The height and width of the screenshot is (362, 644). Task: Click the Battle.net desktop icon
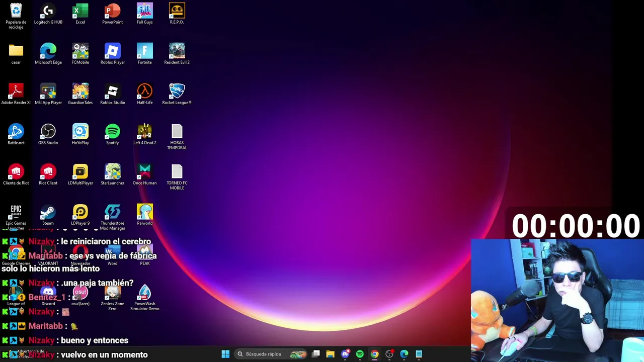pyautogui.click(x=16, y=135)
